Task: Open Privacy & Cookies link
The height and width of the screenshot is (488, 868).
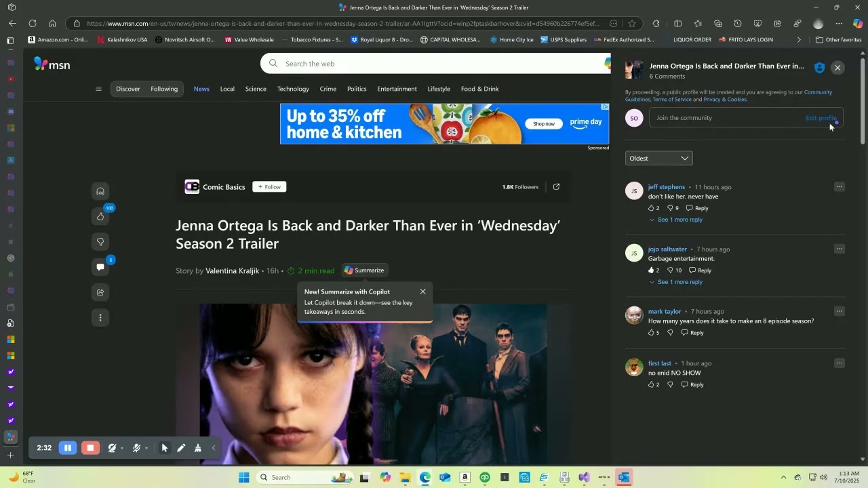Action: pyautogui.click(x=725, y=100)
